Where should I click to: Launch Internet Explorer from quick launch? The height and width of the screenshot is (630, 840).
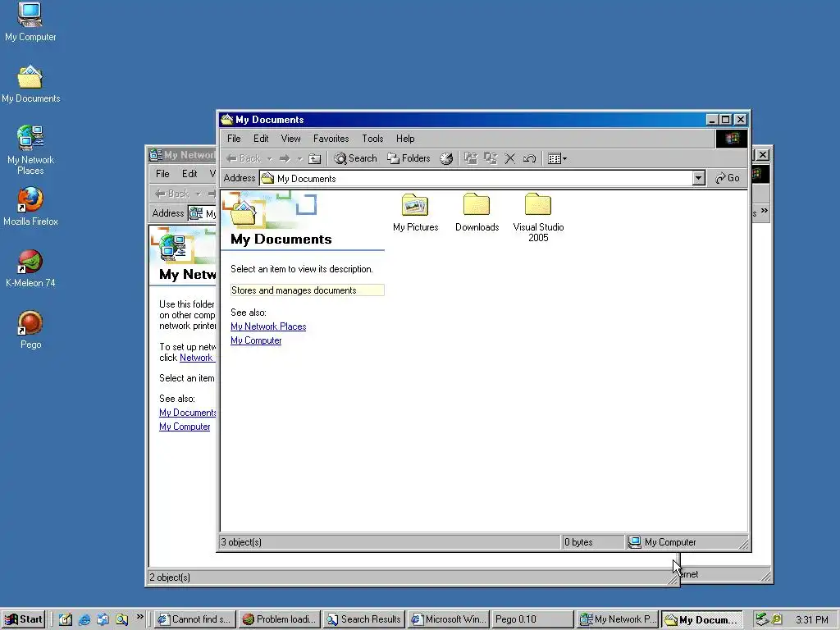tap(84, 620)
